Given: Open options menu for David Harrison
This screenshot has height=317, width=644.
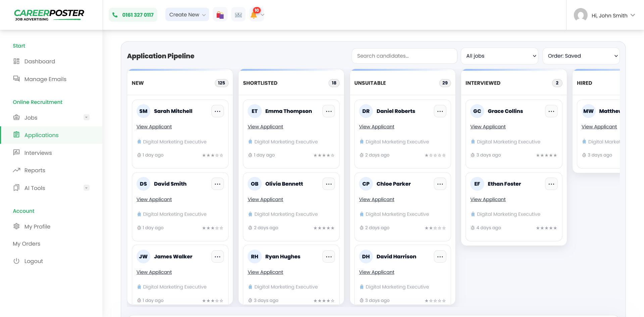Looking at the screenshot, I should pos(440,257).
